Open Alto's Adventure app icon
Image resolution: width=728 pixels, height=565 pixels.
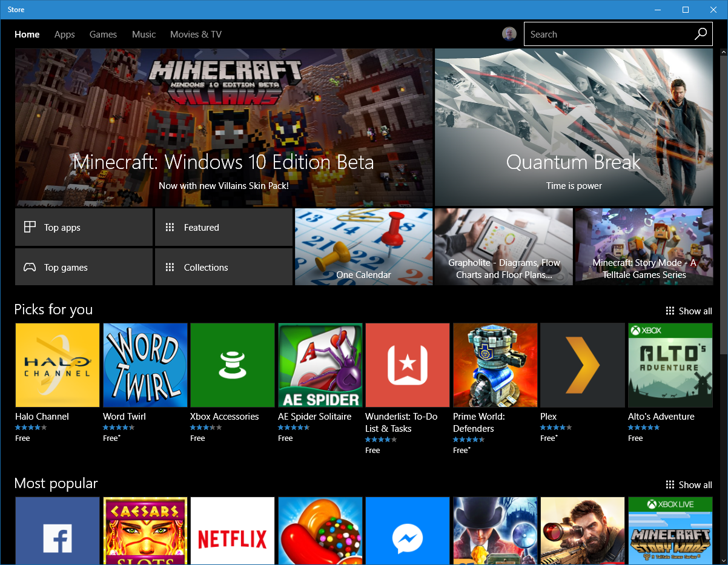tap(670, 365)
